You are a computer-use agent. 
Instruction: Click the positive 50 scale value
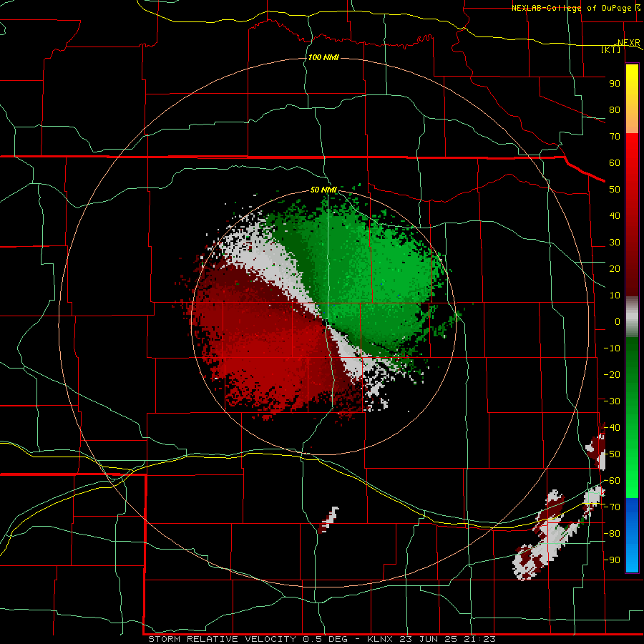[x=615, y=190]
